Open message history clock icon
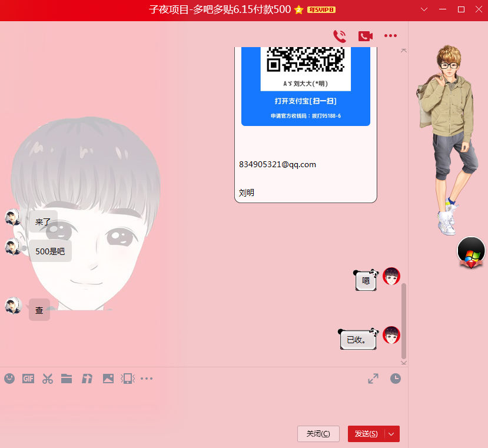This screenshot has height=448, width=488. [x=396, y=379]
